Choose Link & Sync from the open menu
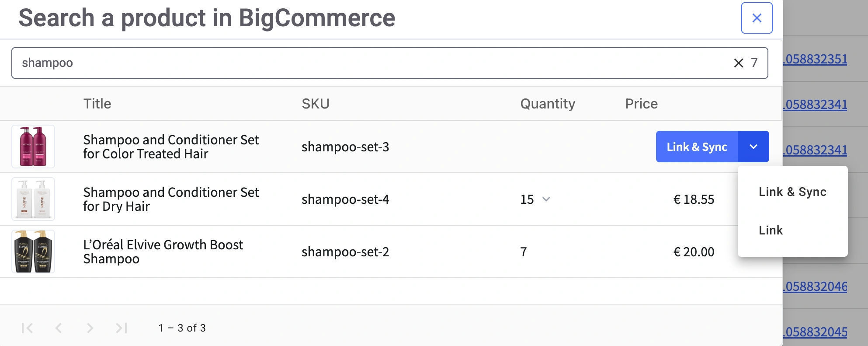This screenshot has height=346, width=868. [x=792, y=192]
